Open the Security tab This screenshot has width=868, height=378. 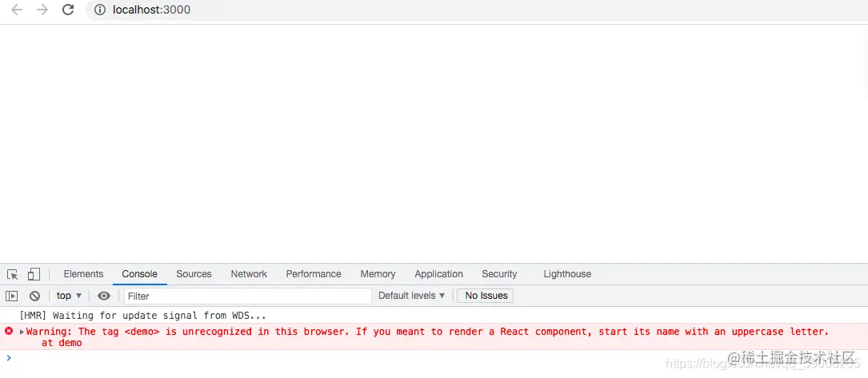pyautogui.click(x=499, y=274)
